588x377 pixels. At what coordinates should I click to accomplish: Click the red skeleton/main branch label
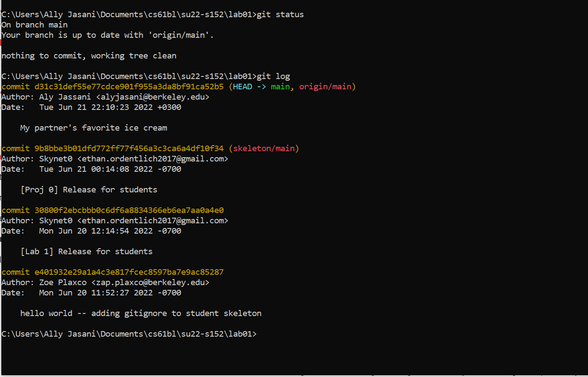click(x=263, y=149)
